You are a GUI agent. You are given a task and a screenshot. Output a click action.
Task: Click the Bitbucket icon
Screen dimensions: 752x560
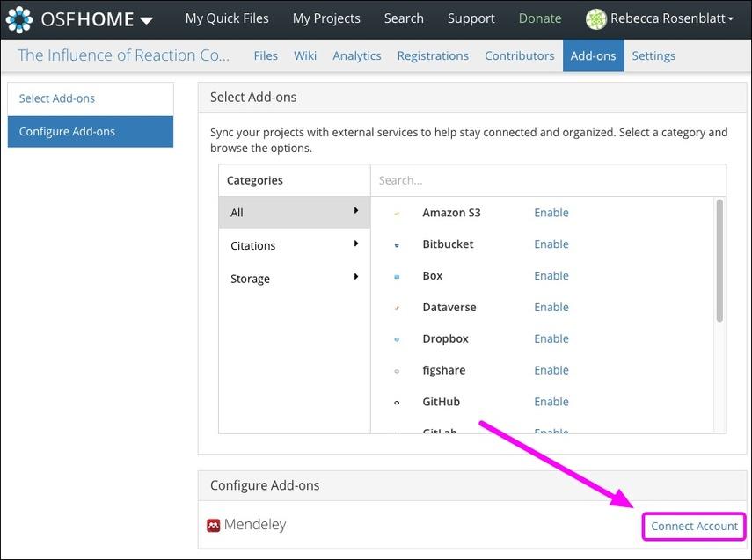click(397, 245)
